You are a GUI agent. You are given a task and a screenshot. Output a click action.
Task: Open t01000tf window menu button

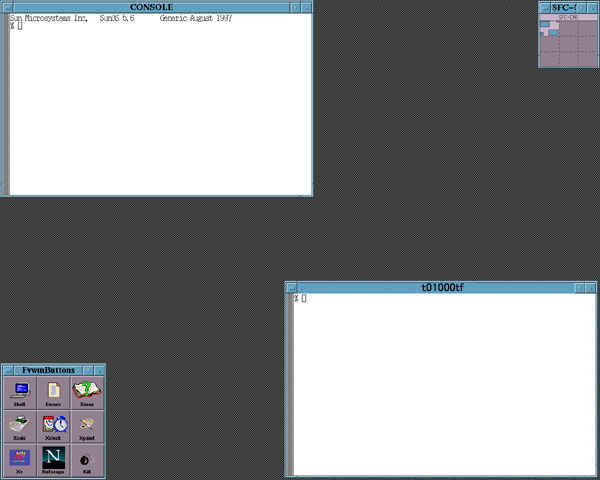[290, 287]
